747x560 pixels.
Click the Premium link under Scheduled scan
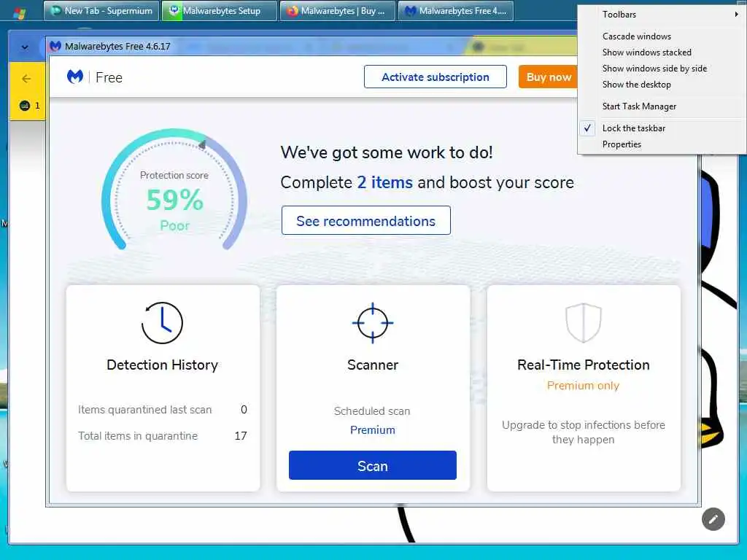(x=373, y=430)
